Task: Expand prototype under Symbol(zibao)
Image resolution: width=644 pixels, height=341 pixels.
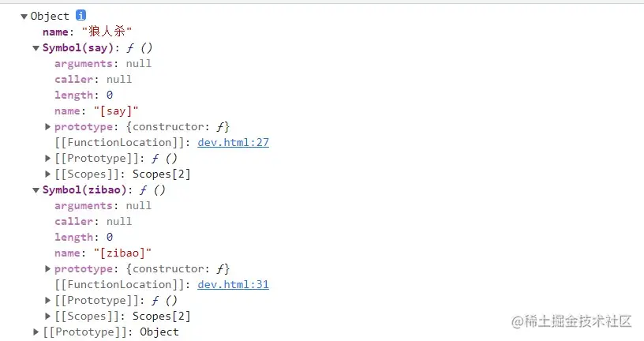Action: tap(48, 269)
